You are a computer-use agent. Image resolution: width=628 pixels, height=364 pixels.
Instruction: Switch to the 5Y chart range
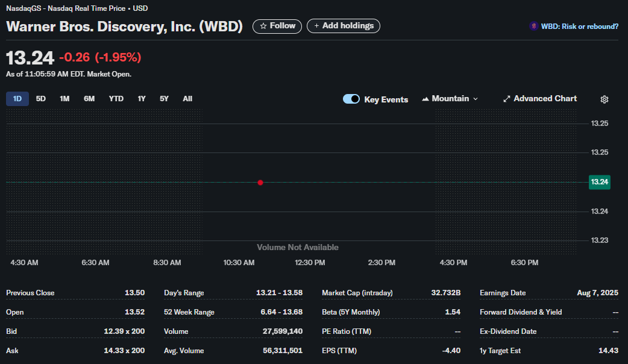(164, 98)
